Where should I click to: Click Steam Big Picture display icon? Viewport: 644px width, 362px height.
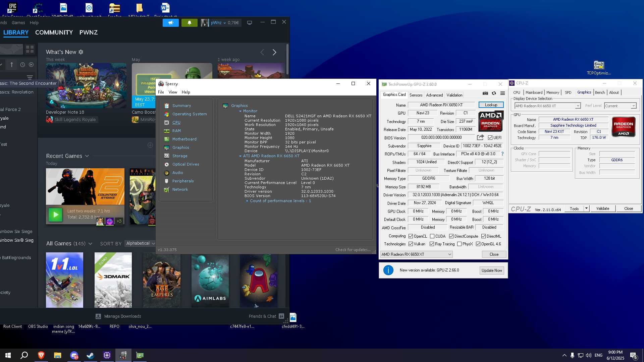click(x=249, y=22)
